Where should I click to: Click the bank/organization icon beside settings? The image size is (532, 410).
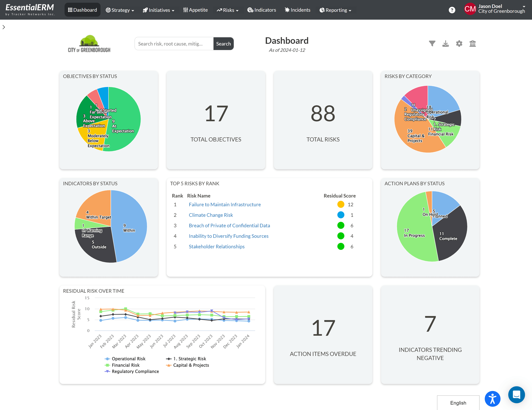(473, 43)
